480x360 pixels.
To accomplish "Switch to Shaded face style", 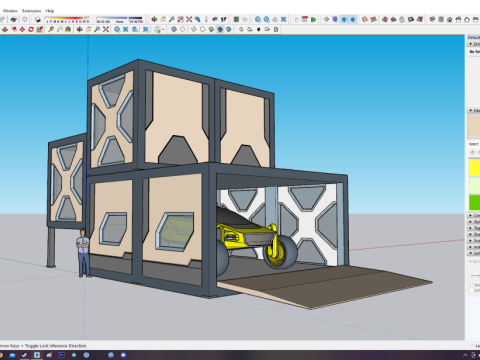I will [211, 29].
